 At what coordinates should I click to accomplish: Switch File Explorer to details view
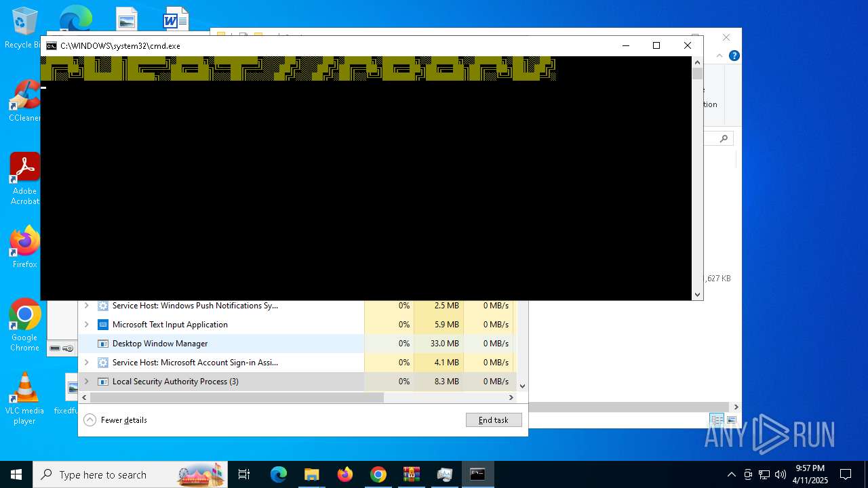point(717,420)
